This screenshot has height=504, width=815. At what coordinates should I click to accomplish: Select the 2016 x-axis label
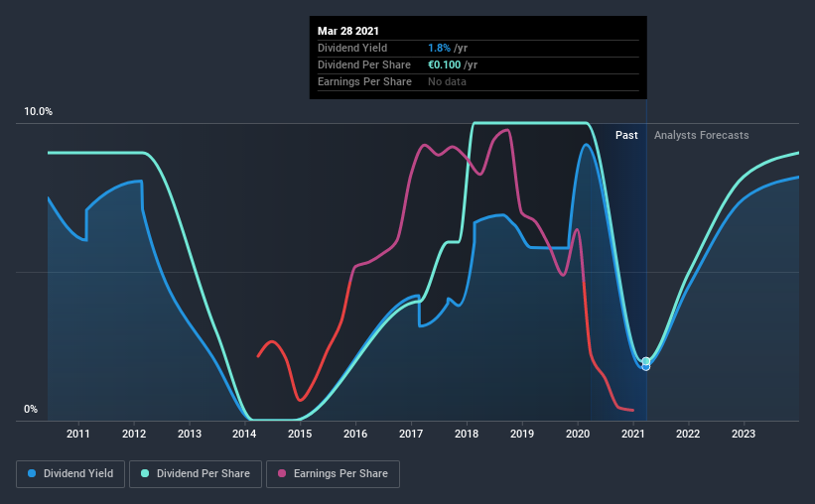355,434
